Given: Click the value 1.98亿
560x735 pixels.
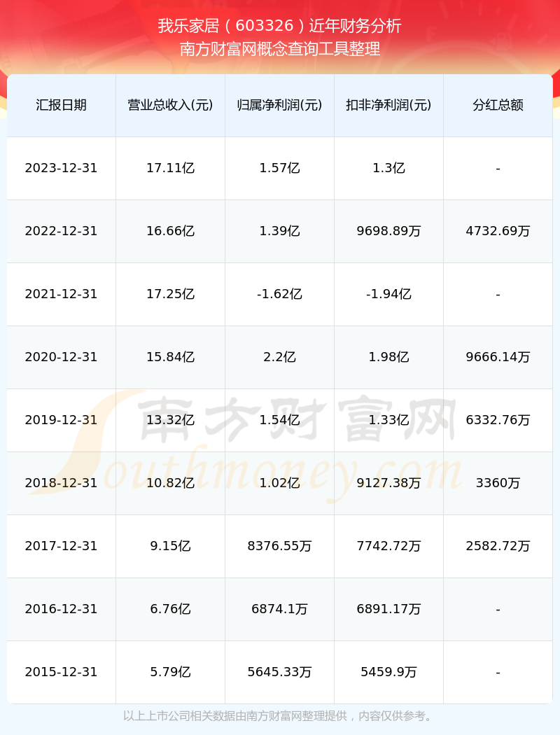Looking at the screenshot, I should coord(389,357).
